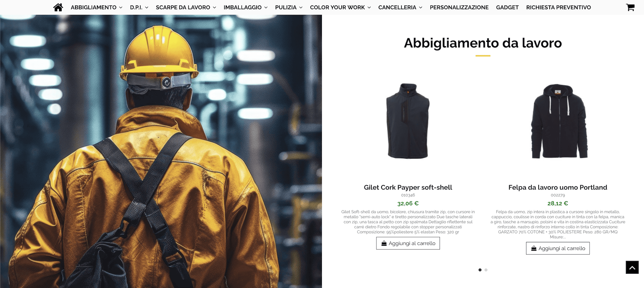The width and height of the screenshot is (644, 288).
Task: Expand the D.P.I. dropdown menu
Action: click(x=139, y=7)
